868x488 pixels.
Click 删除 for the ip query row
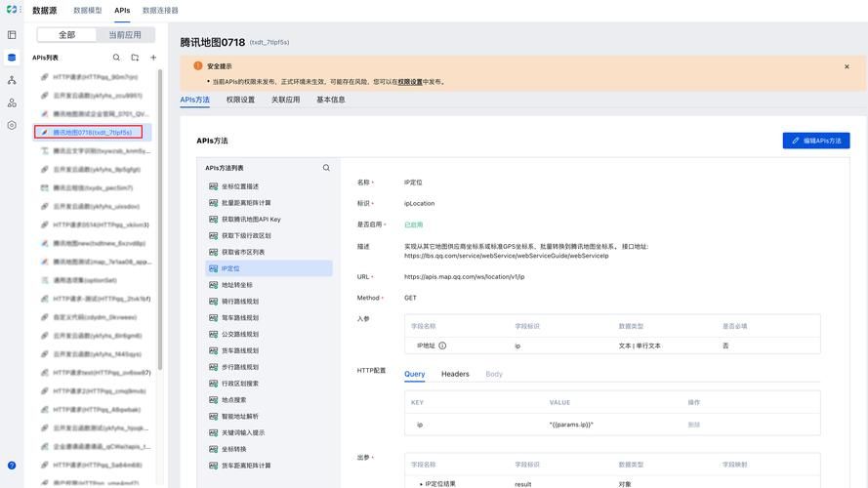coord(693,425)
